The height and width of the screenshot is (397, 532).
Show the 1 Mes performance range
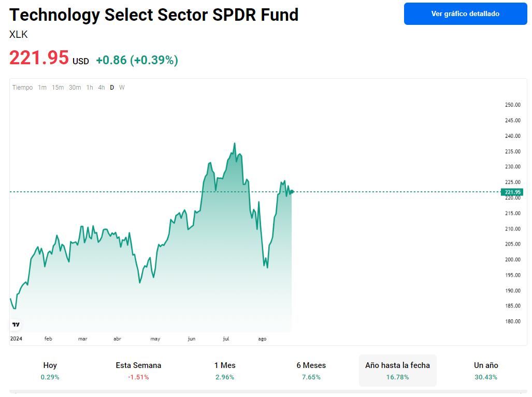pyautogui.click(x=225, y=371)
